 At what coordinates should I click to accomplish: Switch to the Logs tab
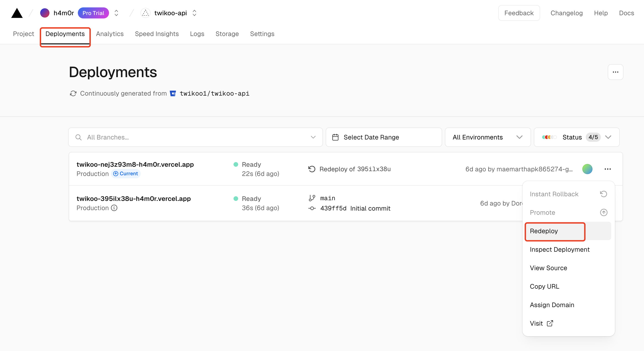[x=197, y=34]
